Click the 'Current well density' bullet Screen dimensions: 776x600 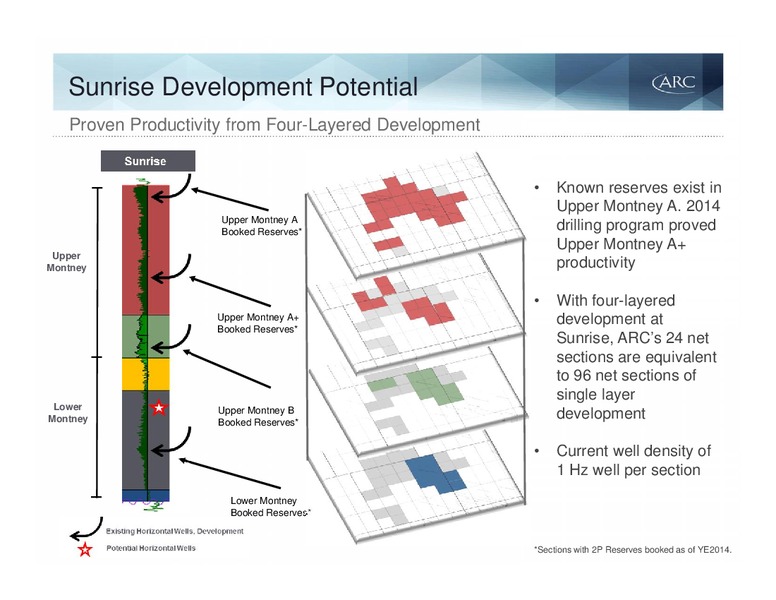(633, 460)
